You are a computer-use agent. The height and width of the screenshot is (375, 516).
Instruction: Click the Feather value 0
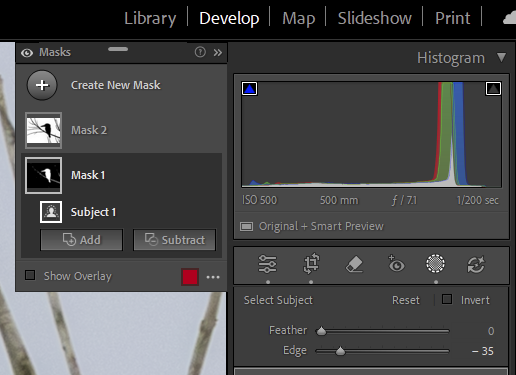tap(491, 331)
